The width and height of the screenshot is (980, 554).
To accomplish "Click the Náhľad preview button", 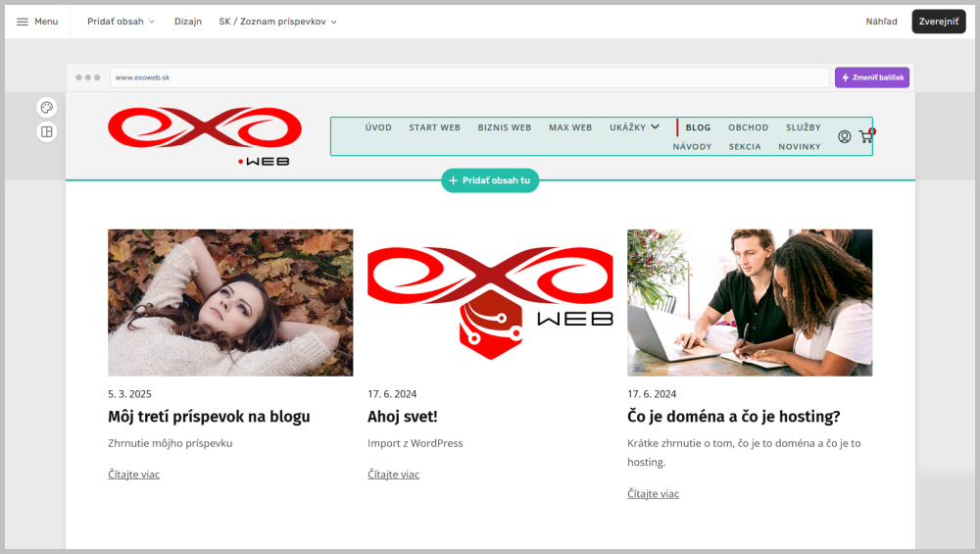I will pyautogui.click(x=881, y=22).
